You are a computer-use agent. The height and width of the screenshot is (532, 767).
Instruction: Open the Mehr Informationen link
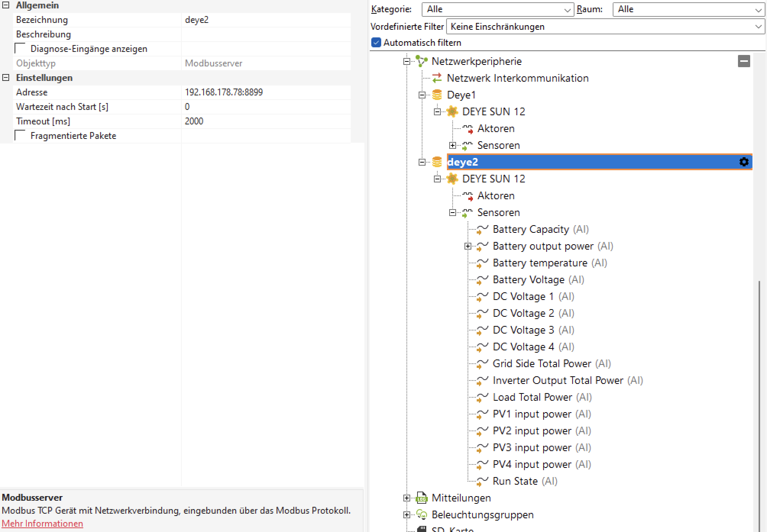pyautogui.click(x=42, y=524)
